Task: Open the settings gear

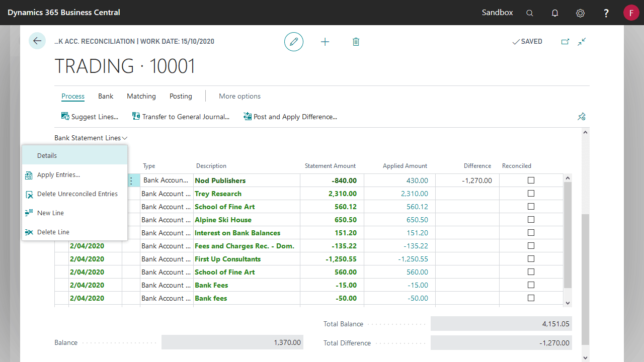Action: pyautogui.click(x=581, y=13)
